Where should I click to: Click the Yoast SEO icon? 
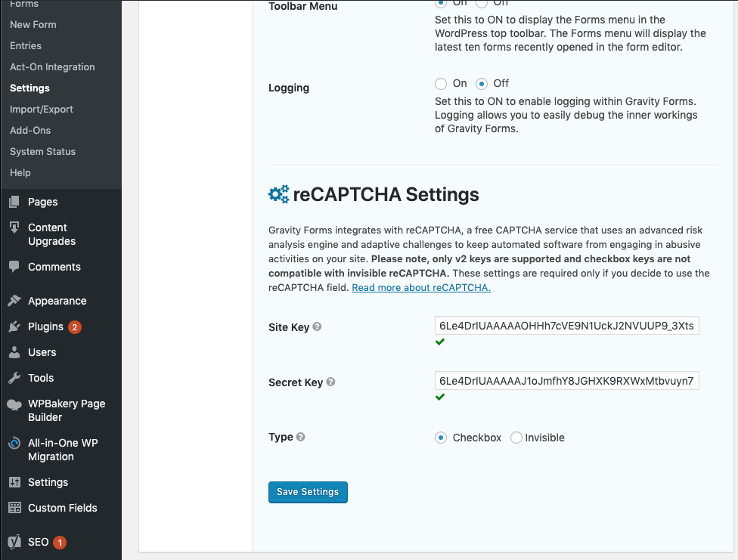(14, 542)
